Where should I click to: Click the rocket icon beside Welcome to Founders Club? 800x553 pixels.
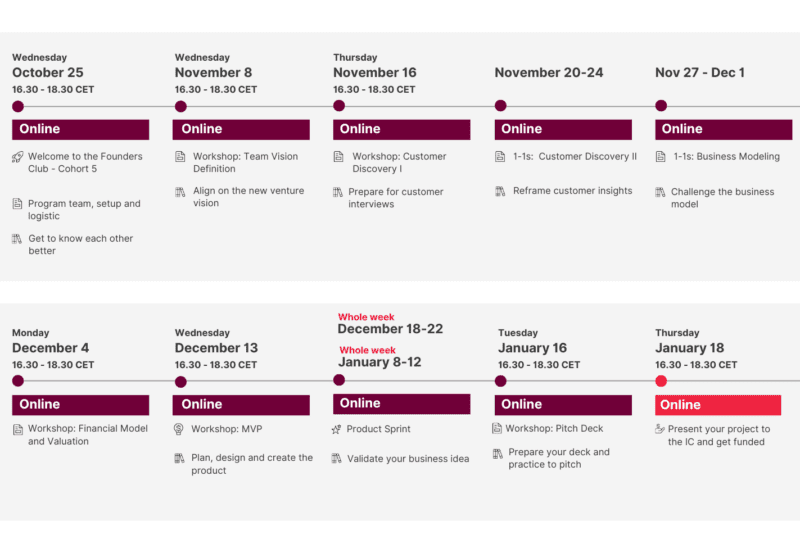pos(18,157)
